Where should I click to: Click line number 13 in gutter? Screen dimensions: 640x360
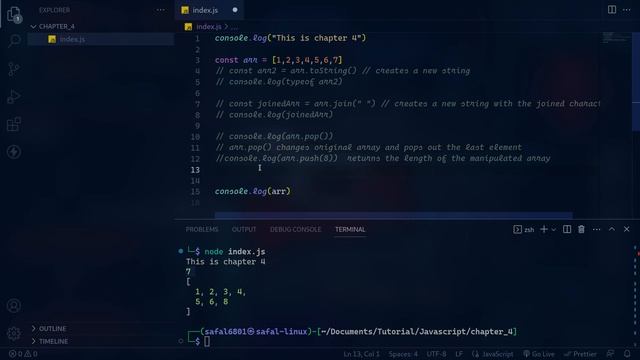[x=195, y=170]
